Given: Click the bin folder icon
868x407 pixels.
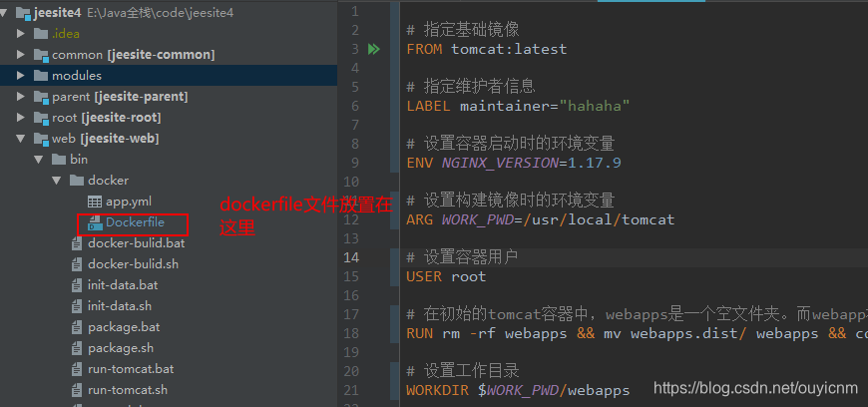Looking at the screenshot, I should 59,160.
